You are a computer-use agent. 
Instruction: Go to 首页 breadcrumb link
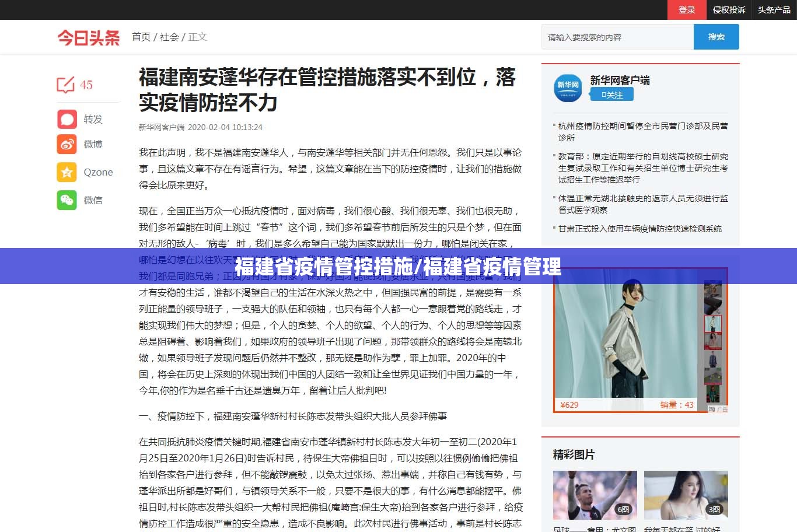point(141,37)
